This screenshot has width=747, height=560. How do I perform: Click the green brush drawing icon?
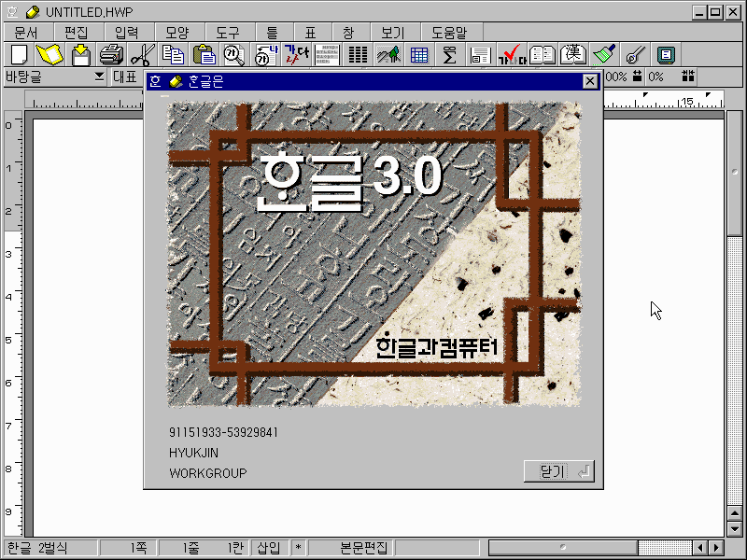[x=604, y=55]
